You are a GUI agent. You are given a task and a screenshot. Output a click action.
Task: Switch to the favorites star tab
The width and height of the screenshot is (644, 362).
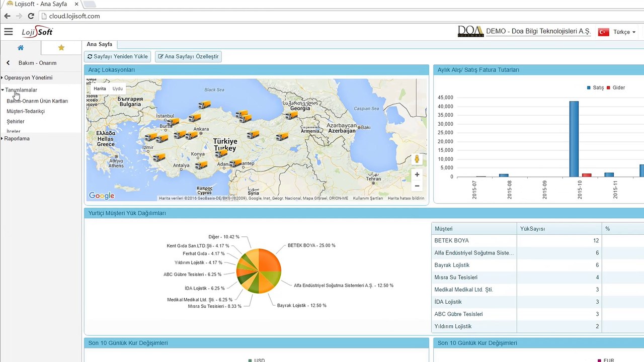[x=61, y=48]
